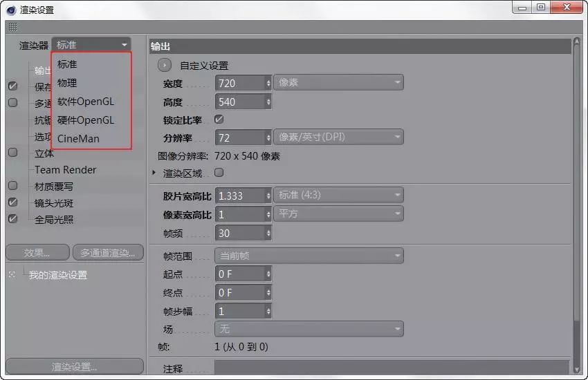
Task: Click the 像素宽高比 field showing 1
Action: click(x=240, y=214)
